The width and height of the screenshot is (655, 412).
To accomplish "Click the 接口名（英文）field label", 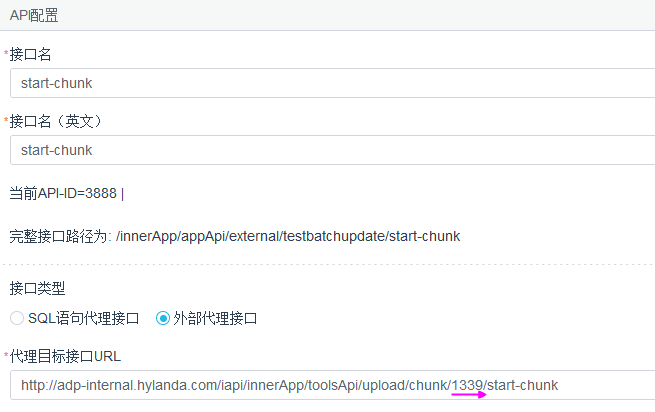I will pos(57,121).
